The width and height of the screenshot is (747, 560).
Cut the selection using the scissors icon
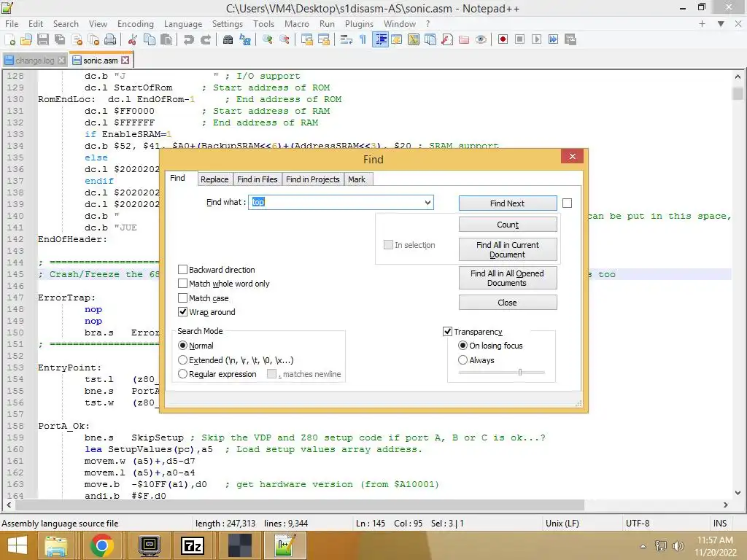point(133,39)
